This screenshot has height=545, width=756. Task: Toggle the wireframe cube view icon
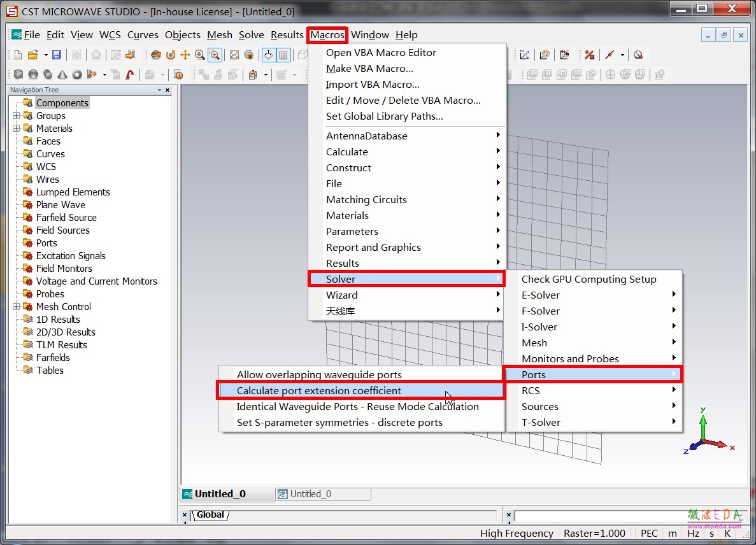click(x=303, y=55)
